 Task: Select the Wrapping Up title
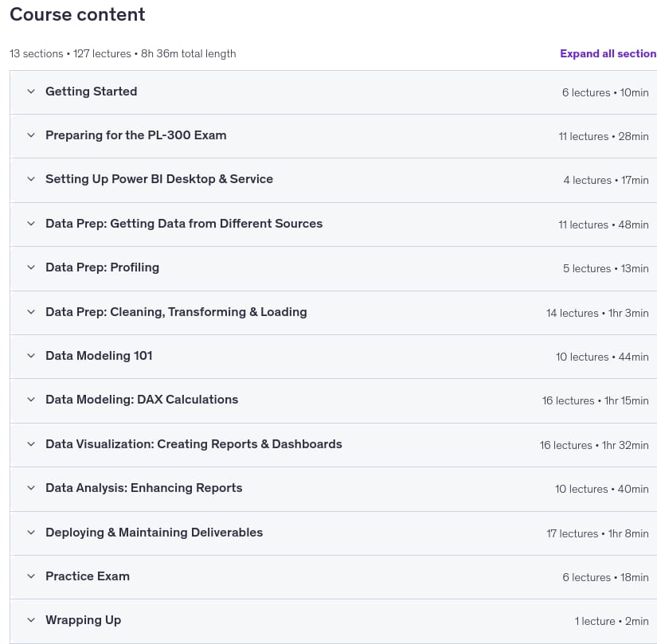(84, 620)
